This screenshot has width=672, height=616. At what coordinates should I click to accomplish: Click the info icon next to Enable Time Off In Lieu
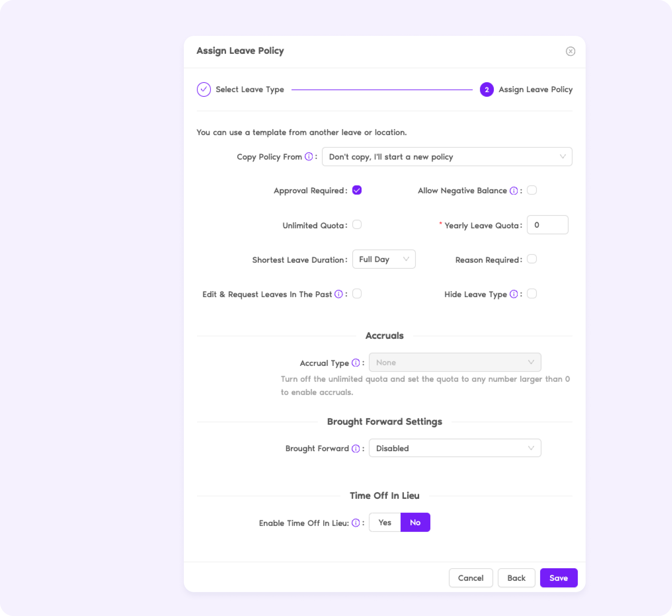click(x=357, y=522)
